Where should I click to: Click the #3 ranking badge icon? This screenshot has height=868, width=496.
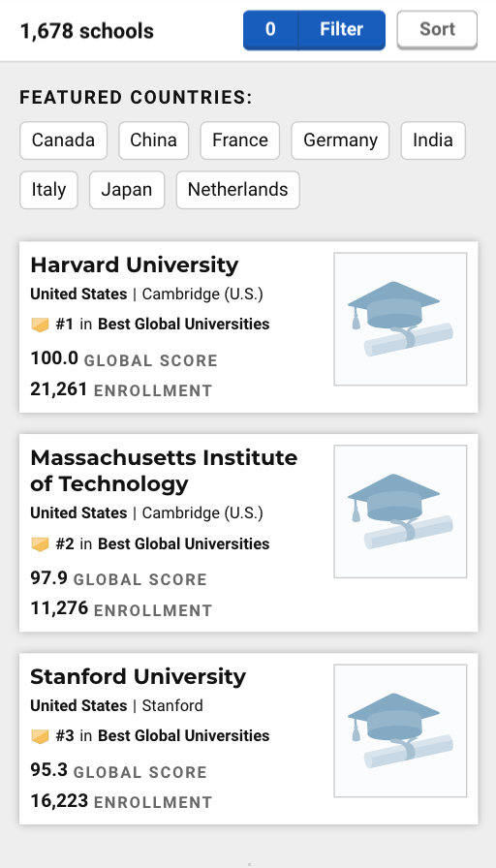point(40,736)
